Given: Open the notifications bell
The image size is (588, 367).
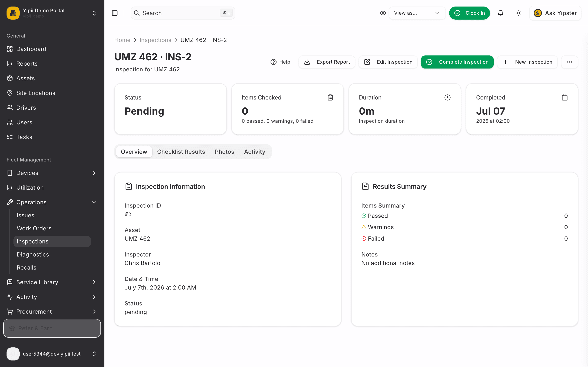Looking at the screenshot, I should coord(501,13).
